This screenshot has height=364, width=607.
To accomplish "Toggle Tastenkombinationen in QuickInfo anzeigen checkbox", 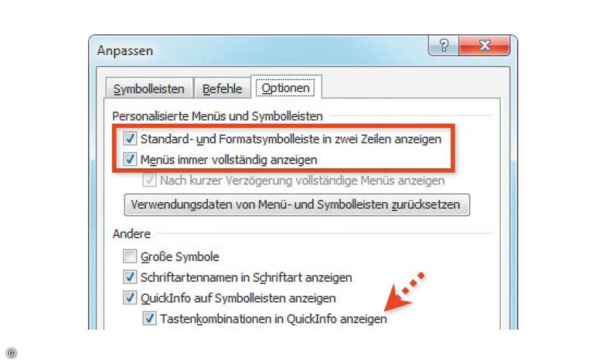I will pos(150,318).
